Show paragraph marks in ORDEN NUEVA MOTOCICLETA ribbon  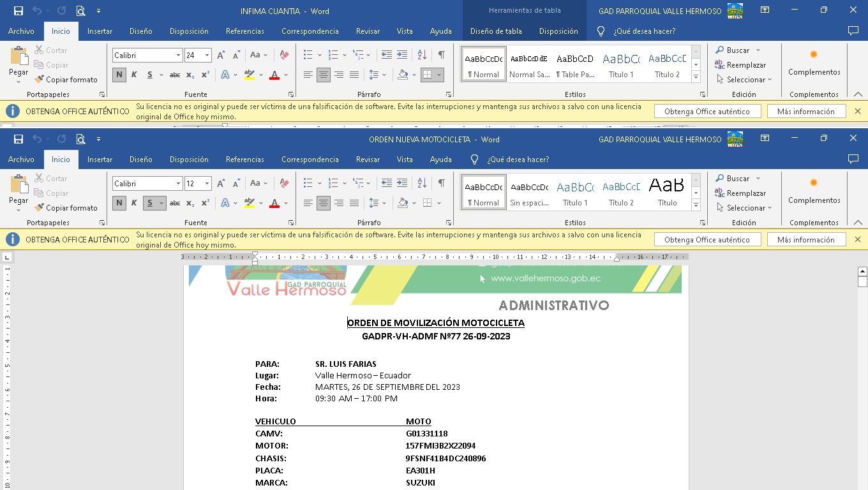point(441,183)
